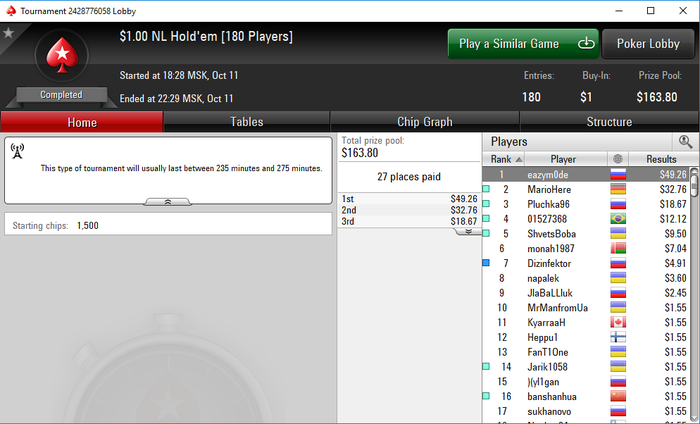Click the Play a Similar Game button

pyautogui.click(x=523, y=44)
